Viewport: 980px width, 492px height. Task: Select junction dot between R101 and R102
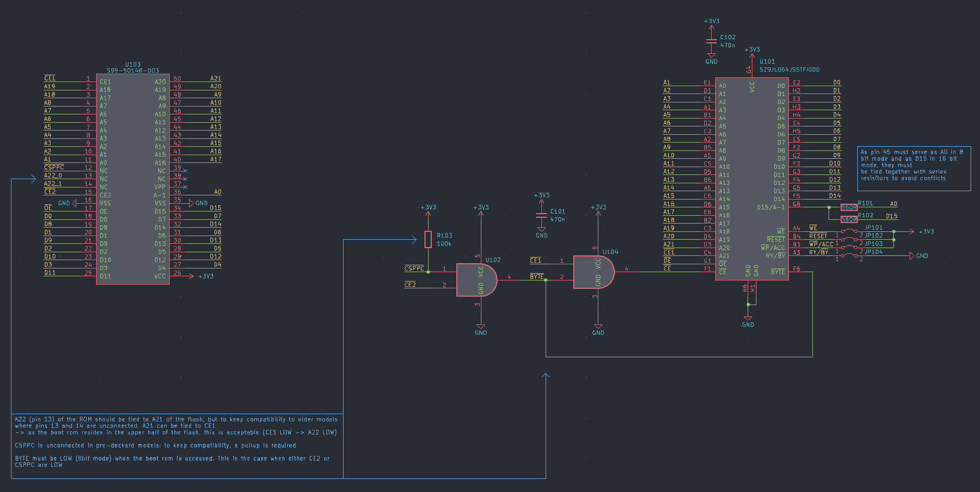click(829, 207)
